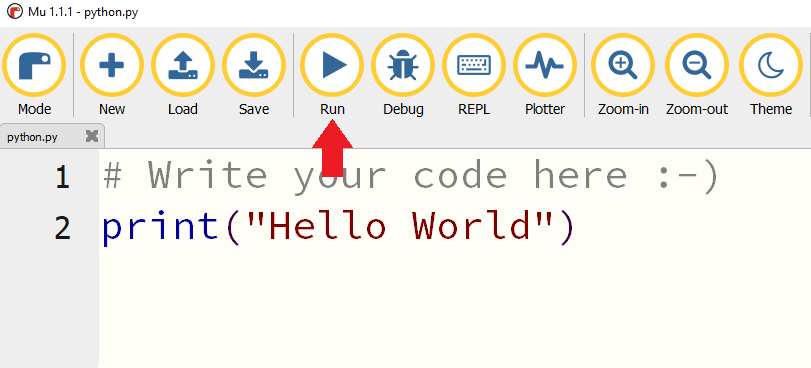Click the Mu app icon in title bar
Image resolution: width=811 pixels, height=368 pixels.
coord(14,11)
